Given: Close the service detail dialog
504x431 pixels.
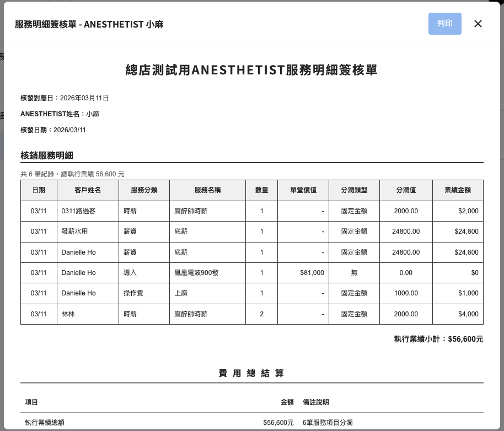Looking at the screenshot, I should click(x=478, y=24).
